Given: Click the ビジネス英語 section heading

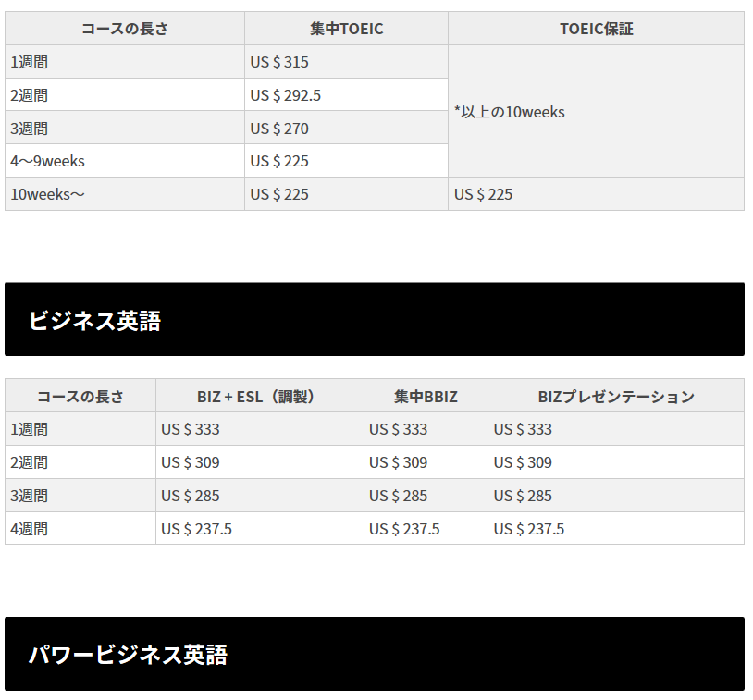Looking at the screenshot, I should tap(94, 321).
